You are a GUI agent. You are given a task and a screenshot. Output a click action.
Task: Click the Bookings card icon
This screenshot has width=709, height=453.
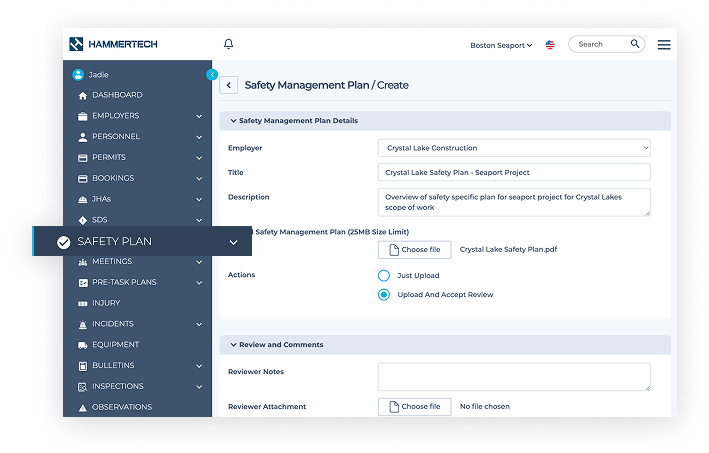[x=82, y=179]
